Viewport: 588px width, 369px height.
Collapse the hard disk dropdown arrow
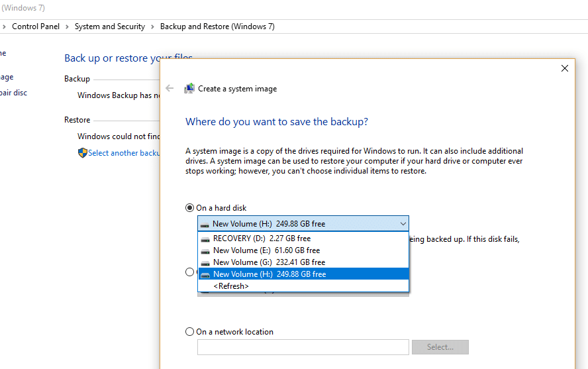tap(403, 224)
